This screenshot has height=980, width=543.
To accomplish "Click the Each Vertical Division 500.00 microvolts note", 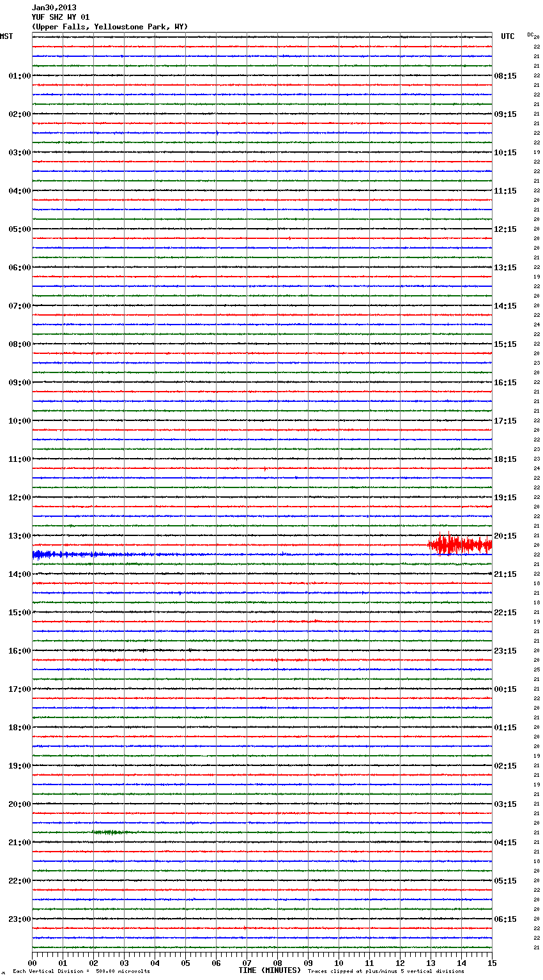I will tap(81, 971).
